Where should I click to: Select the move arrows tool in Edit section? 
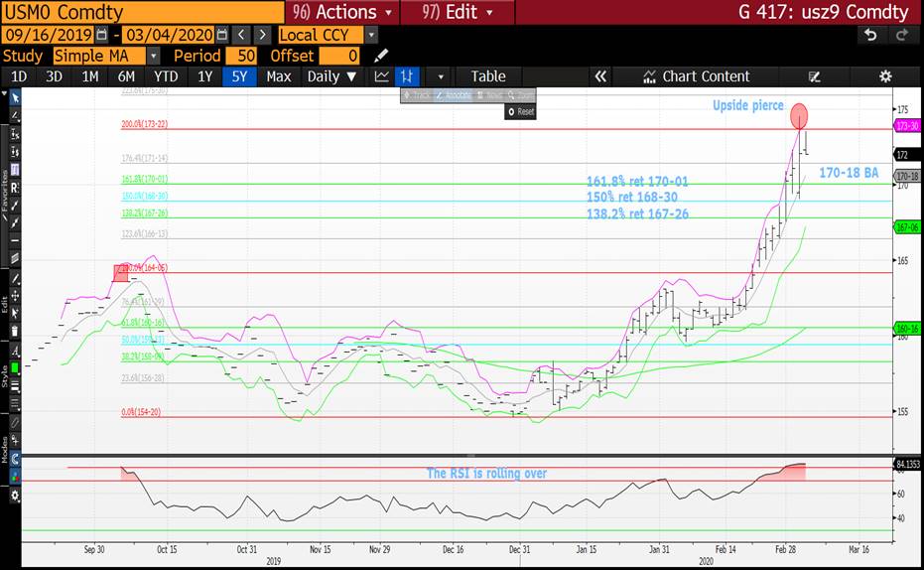15,296
